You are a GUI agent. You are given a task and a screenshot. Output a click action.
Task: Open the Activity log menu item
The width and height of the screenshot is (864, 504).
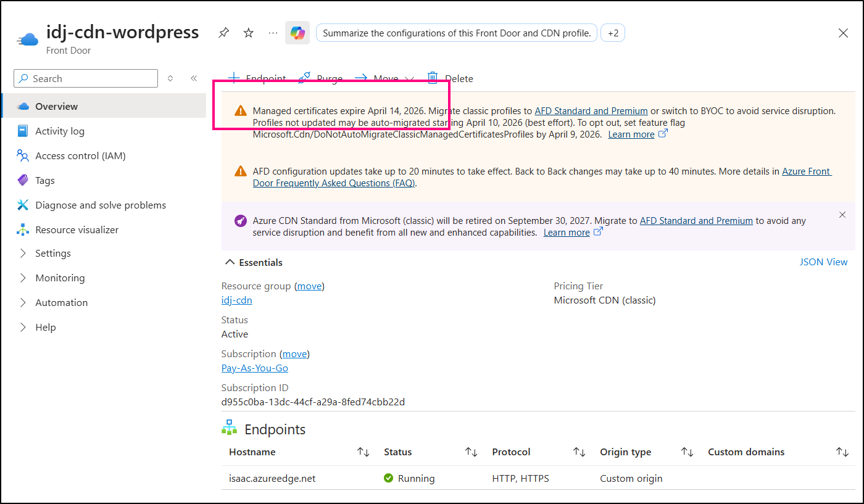[x=59, y=131]
